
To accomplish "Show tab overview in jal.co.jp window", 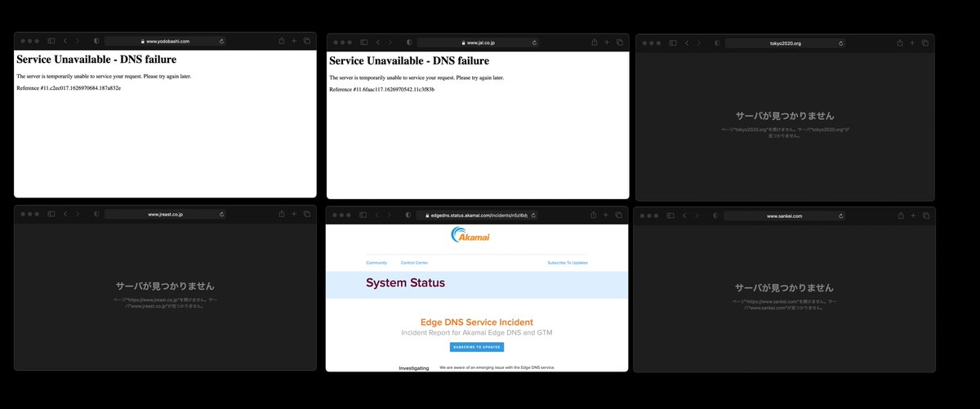I will coord(620,42).
